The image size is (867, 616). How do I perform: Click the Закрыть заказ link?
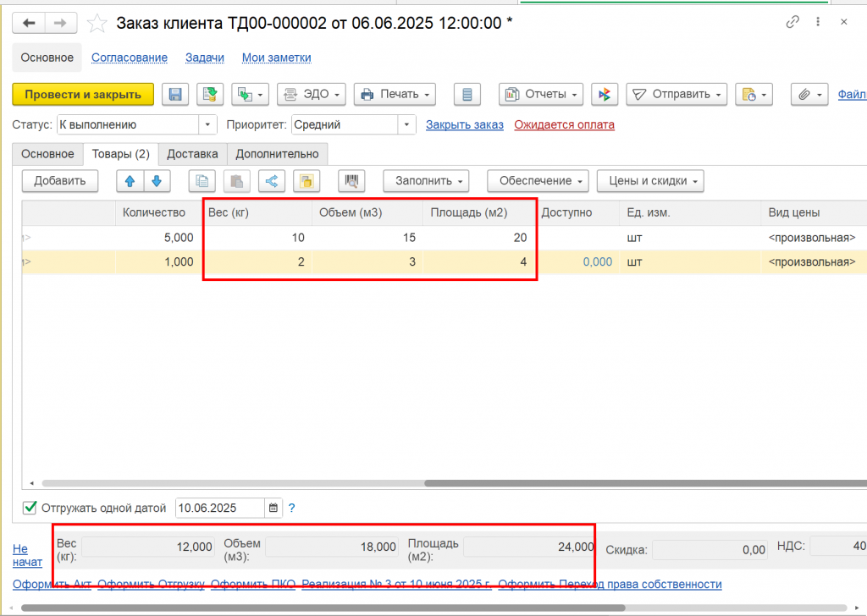click(465, 125)
